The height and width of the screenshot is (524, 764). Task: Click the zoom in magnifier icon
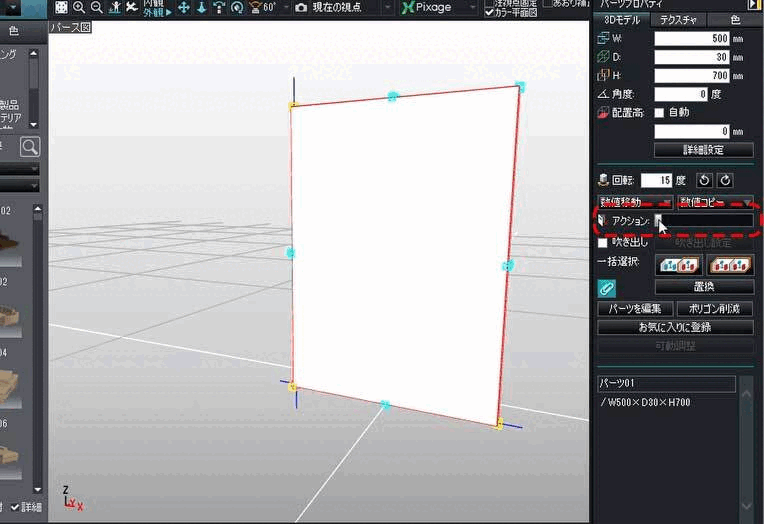(x=79, y=7)
